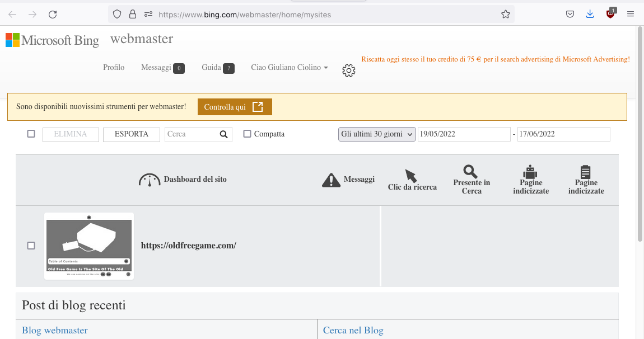Open settings gear icon

click(349, 70)
